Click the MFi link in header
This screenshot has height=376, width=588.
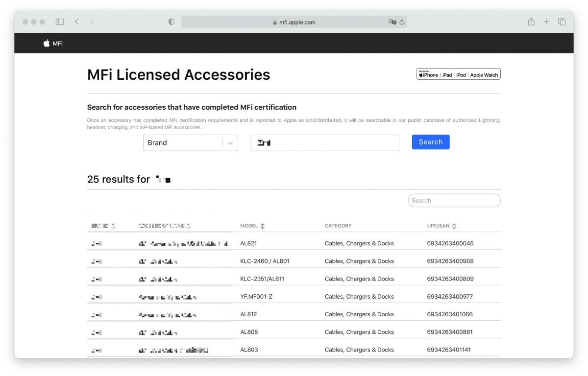[x=58, y=43]
